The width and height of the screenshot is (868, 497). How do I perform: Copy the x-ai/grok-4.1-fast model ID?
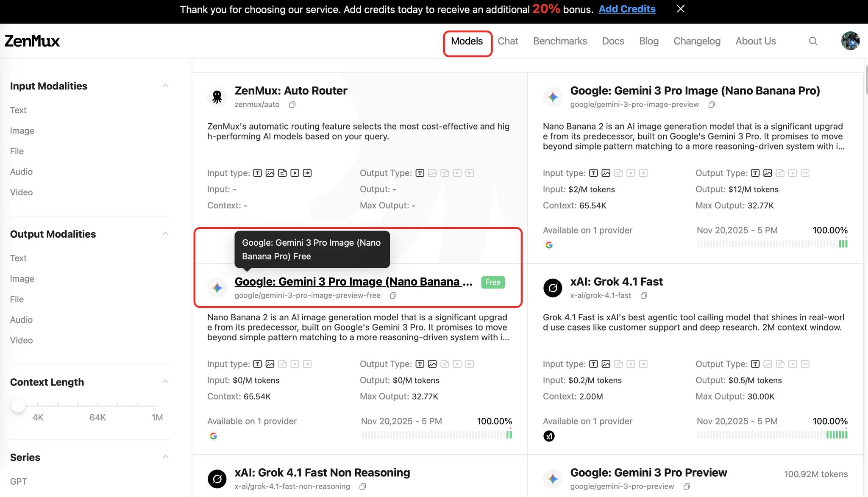(644, 296)
